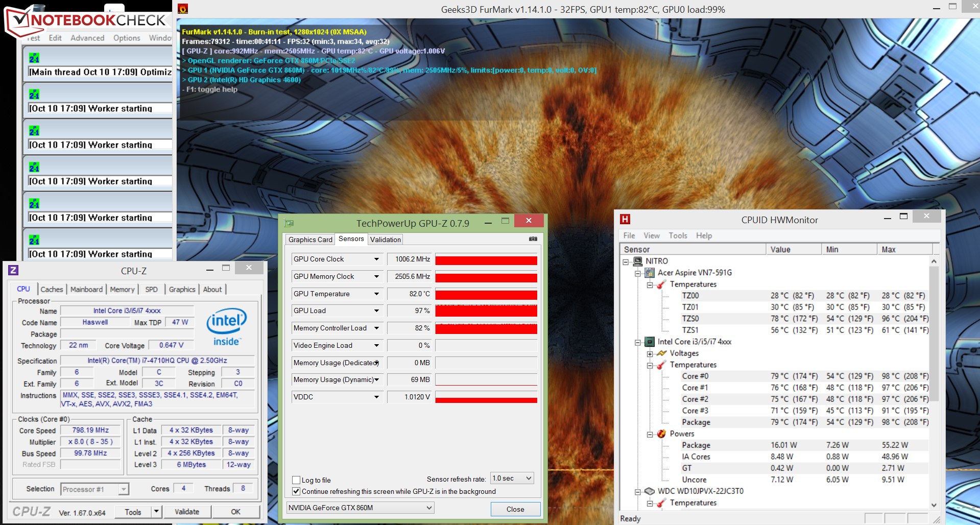Click the Tools button in CPU-Z
Viewport: 980px width, 525px height.
pos(133,511)
